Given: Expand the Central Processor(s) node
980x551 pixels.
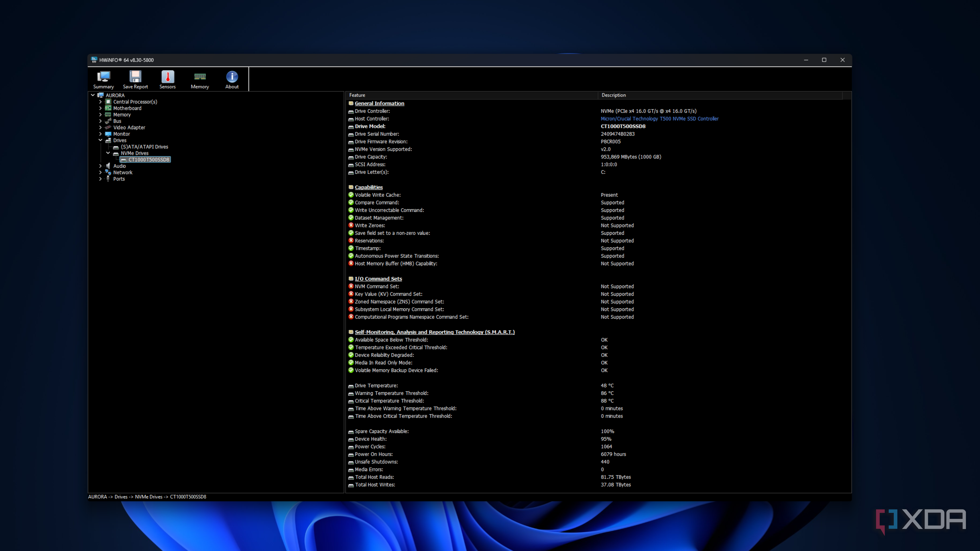Looking at the screenshot, I should tap(100, 102).
